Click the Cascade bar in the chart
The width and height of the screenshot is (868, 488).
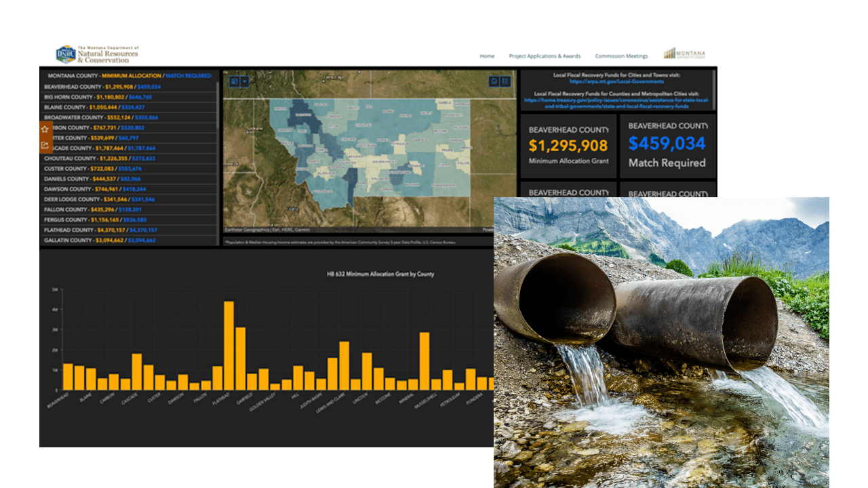[137, 372]
